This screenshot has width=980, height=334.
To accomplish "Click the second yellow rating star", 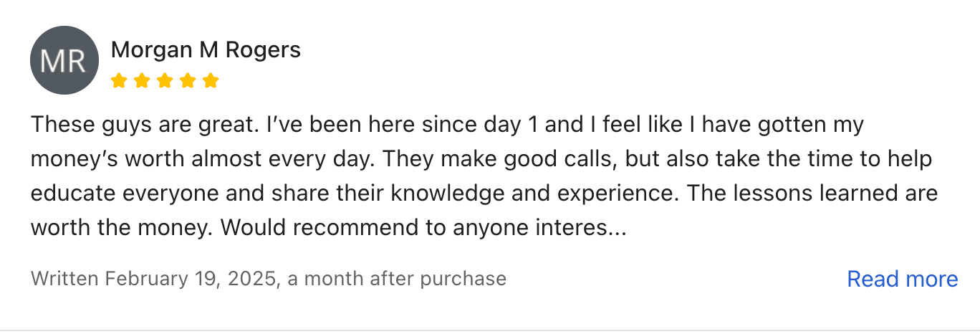I will pyautogui.click(x=142, y=80).
